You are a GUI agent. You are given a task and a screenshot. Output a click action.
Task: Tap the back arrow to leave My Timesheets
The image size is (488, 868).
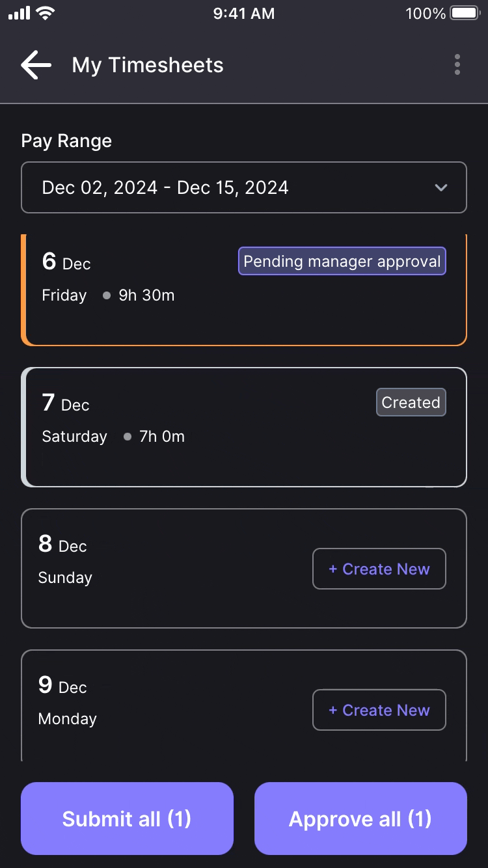click(x=36, y=64)
